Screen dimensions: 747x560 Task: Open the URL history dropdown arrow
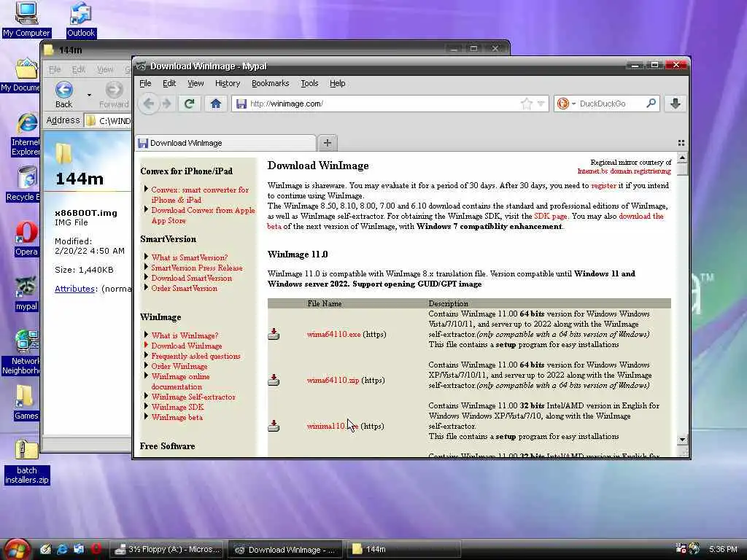541,104
